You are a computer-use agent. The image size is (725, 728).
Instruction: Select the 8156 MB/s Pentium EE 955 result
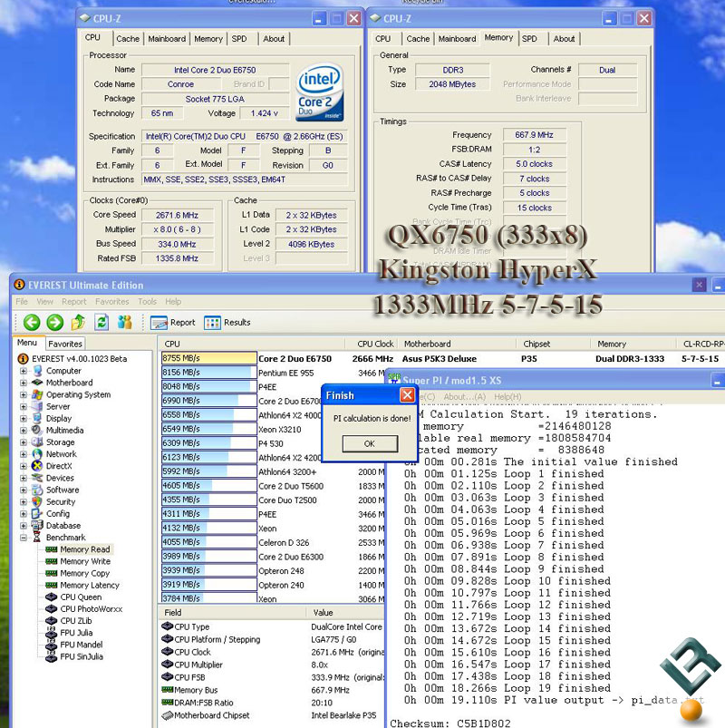[273, 373]
